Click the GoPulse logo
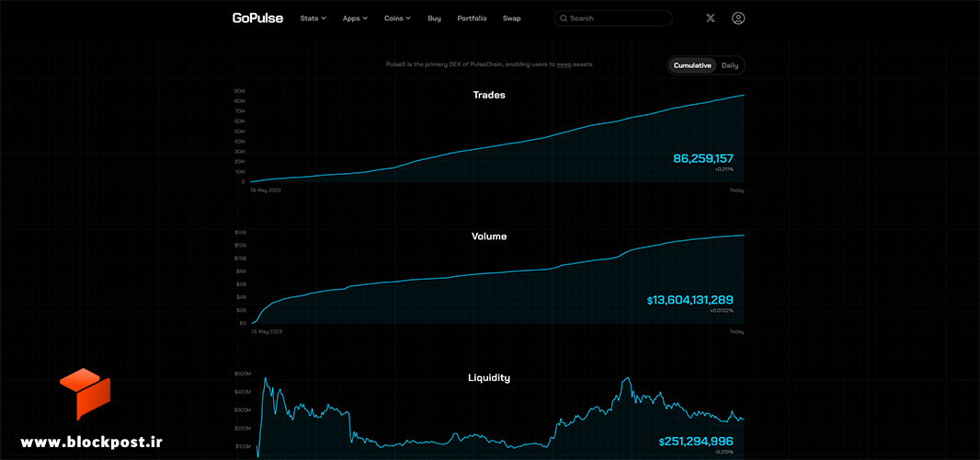The height and width of the screenshot is (460, 980). [x=257, y=18]
